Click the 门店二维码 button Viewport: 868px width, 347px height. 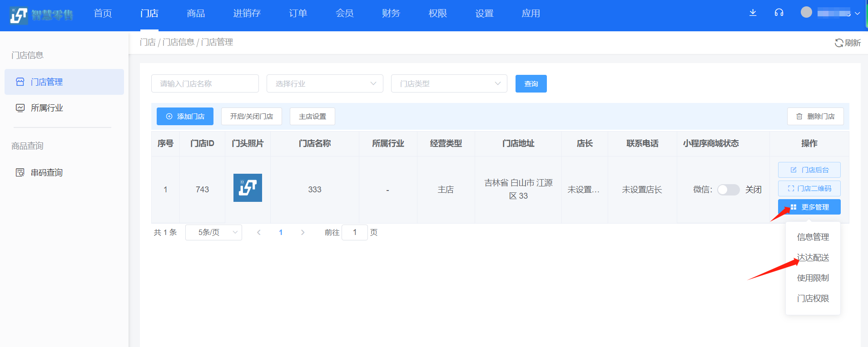pos(809,188)
